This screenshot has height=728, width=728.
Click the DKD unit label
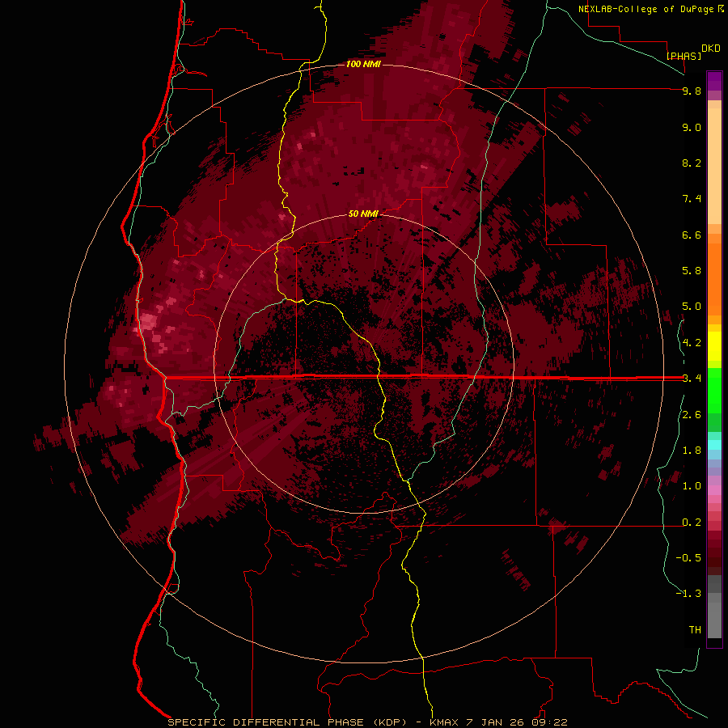(x=711, y=49)
